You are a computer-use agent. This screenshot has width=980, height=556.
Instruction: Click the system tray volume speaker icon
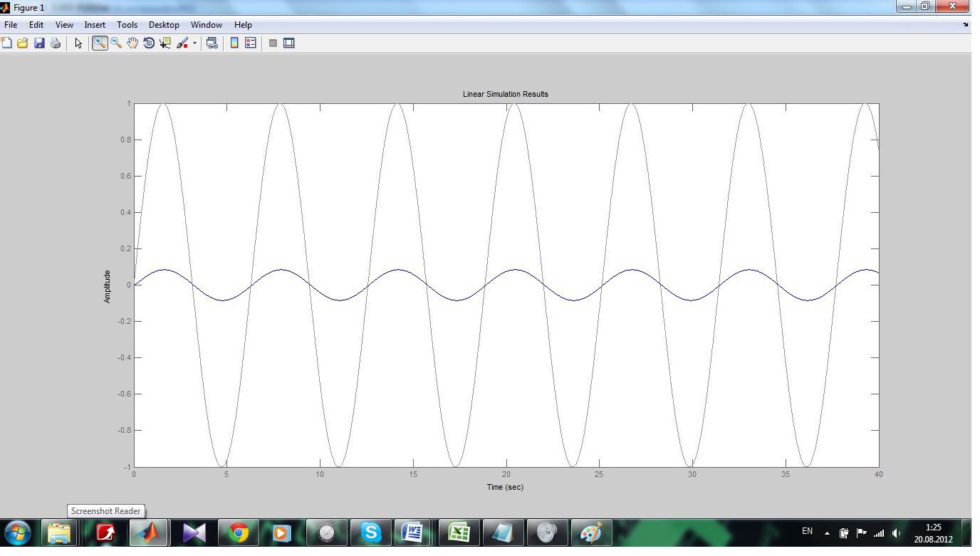[897, 533]
